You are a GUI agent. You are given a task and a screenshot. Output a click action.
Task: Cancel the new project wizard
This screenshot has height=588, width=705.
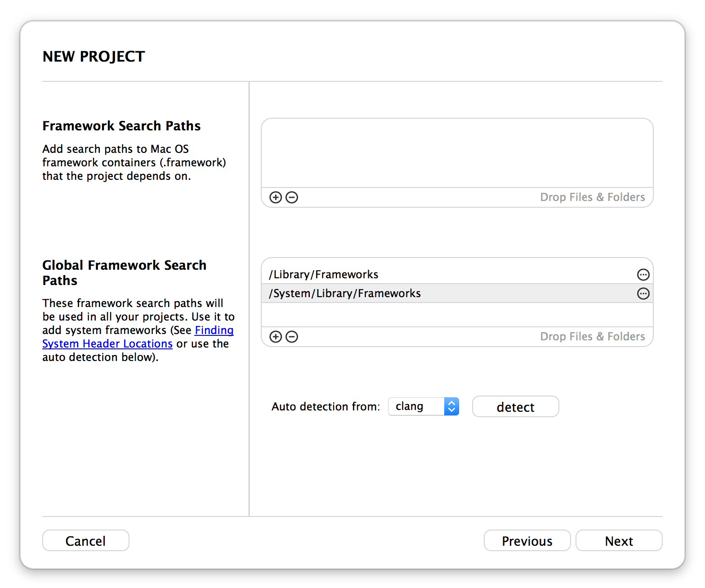point(86,540)
